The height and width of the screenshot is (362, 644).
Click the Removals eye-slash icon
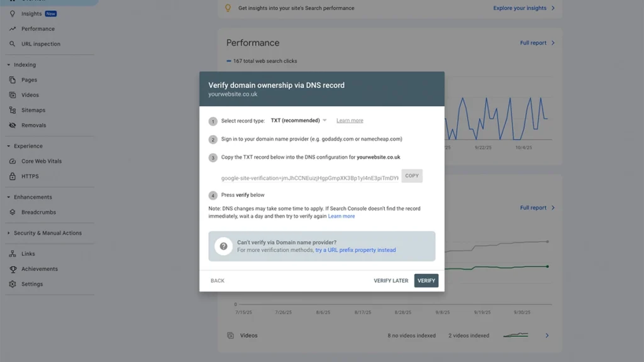[x=13, y=125]
